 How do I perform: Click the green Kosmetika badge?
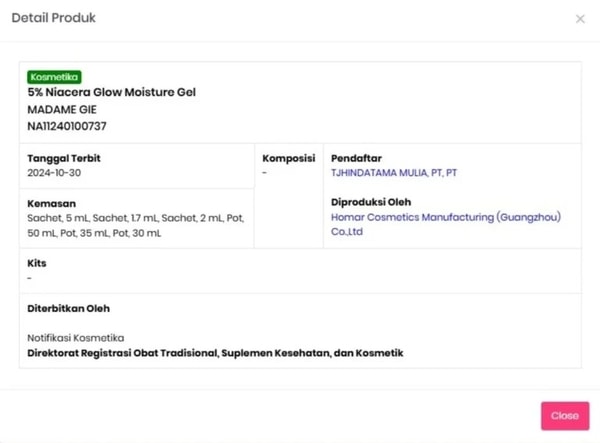[54, 77]
